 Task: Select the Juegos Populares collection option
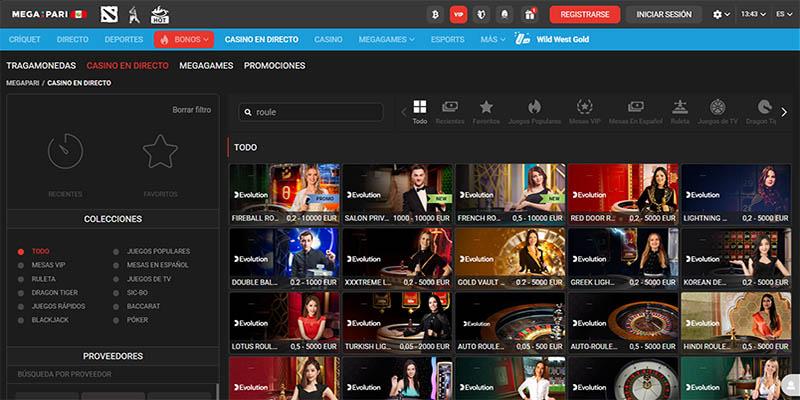[x=152, y=252]
